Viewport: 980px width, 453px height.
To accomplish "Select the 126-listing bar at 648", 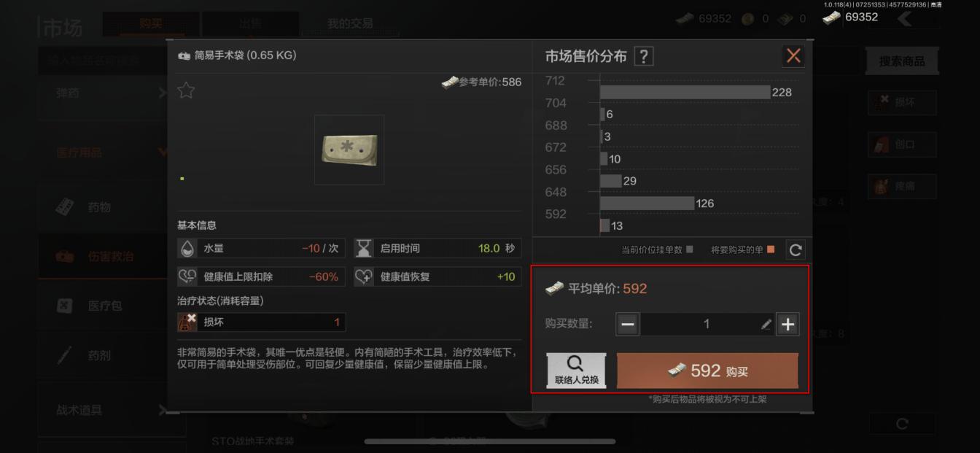I will 647,203.
